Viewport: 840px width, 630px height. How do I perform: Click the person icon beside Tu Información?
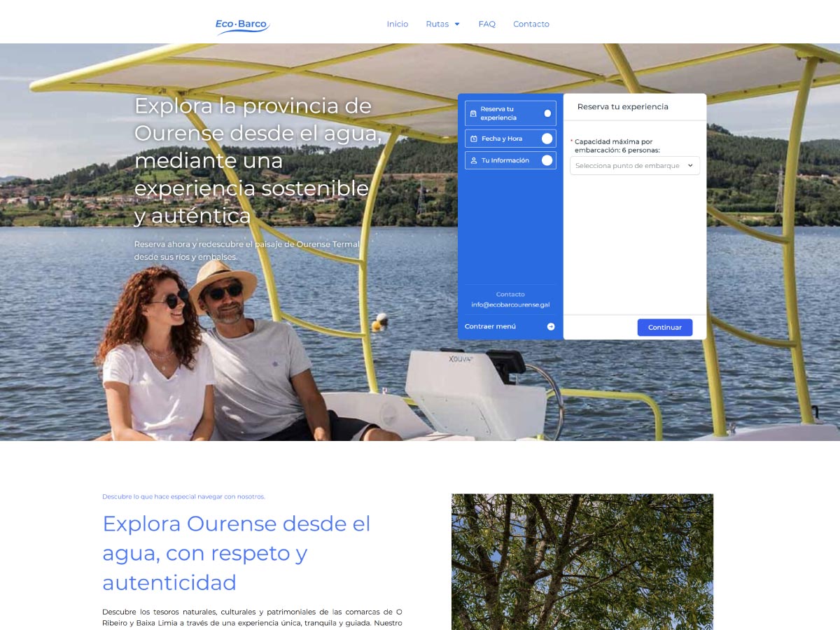(474, 160)
